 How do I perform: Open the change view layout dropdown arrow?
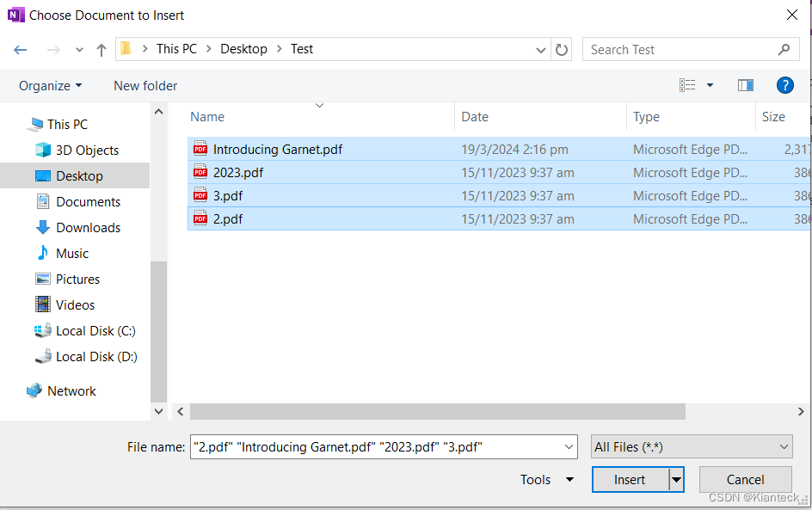click(x=710, y=85)
